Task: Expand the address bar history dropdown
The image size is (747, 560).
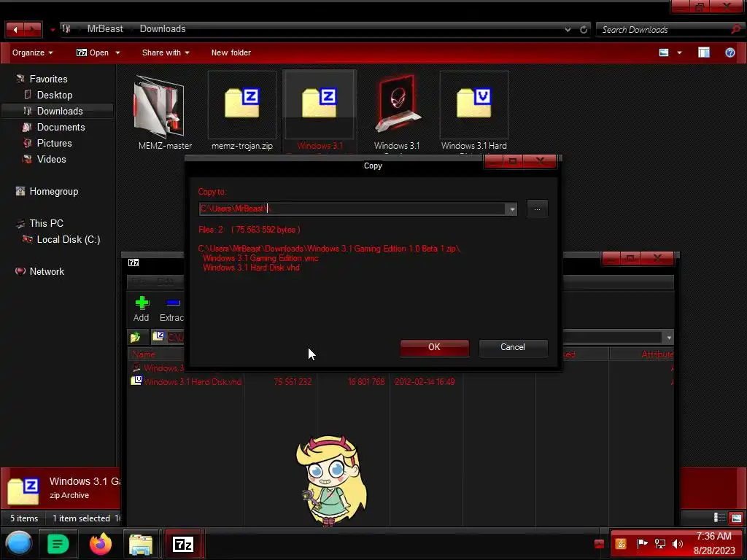Action: [568, 29]
